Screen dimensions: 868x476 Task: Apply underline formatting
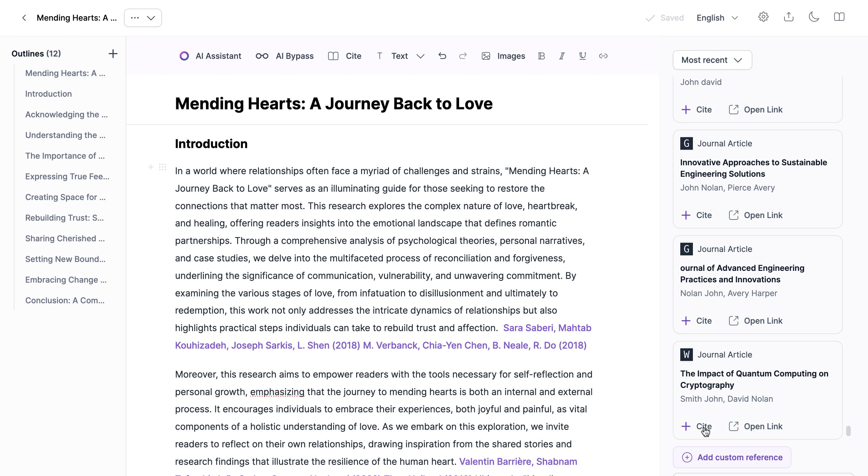[583, 56]
